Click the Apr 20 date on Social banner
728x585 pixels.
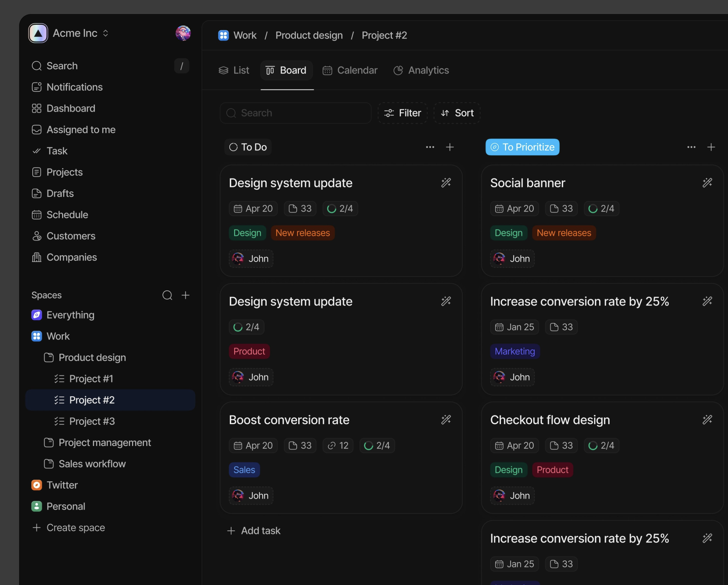click(514, 209)
